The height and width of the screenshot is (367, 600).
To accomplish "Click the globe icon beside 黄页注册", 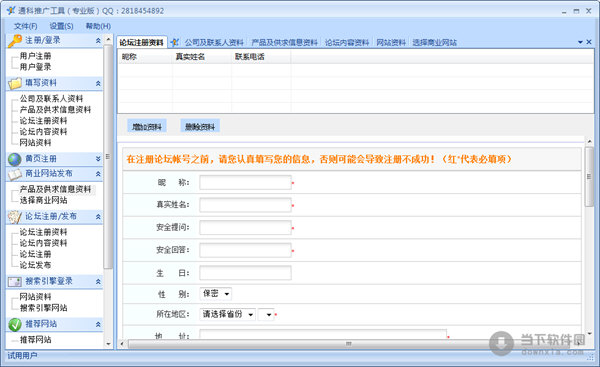I will tap(15, 159).
